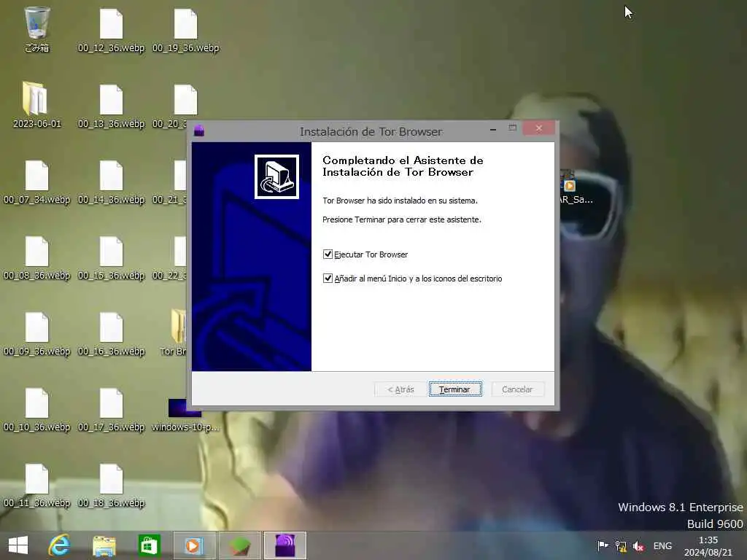Launch Internet Explorer from the taskbar
Viewport: 747px width, 560px height.
click(60, 545)
